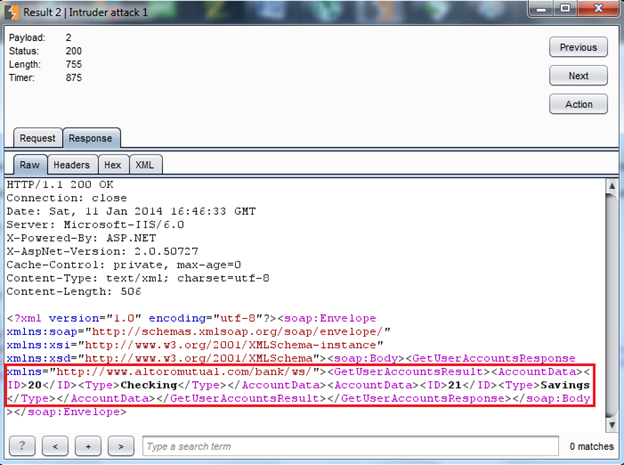Switch to the Request tab
Viewport: 624px width, 465px height.
pos(38,139)
